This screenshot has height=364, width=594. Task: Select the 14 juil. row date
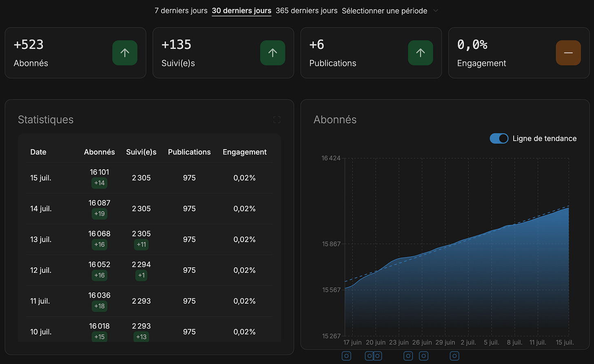coord(41,209)
